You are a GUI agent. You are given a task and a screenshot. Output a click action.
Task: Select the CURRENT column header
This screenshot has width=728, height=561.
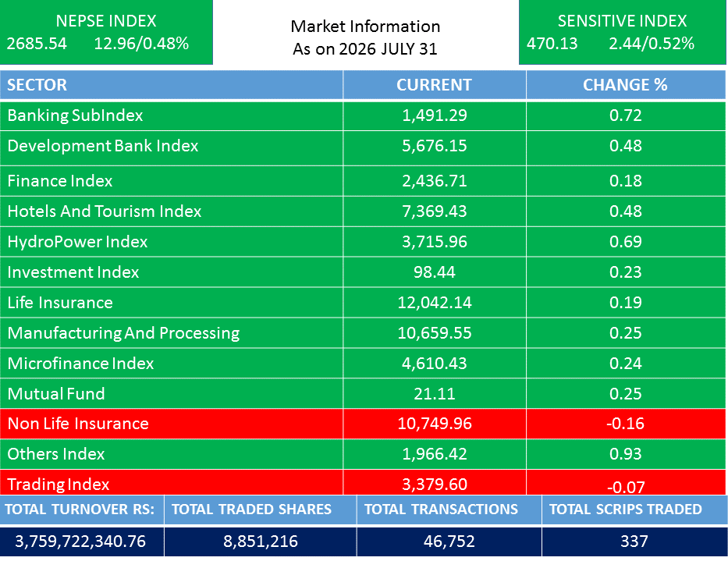(434, 85)
